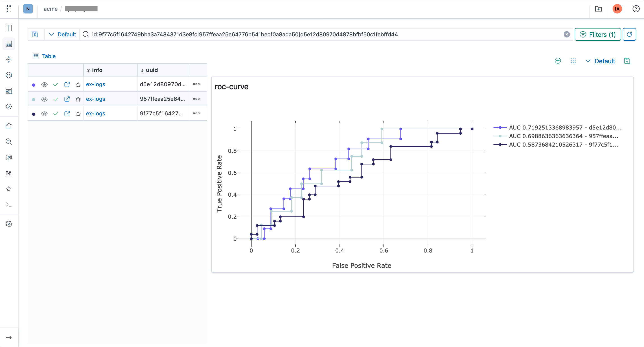Toggle legend entry AUC 0.6988636363636364

(556, 136)
